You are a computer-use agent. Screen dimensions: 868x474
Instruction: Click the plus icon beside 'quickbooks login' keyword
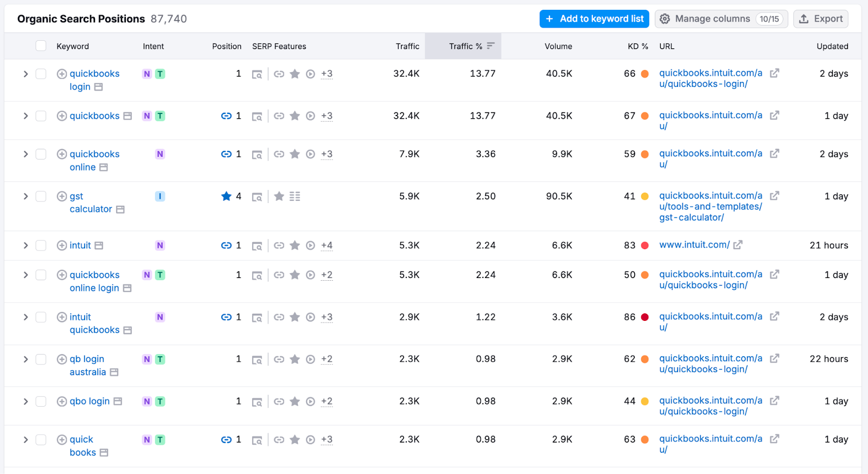click(62, 74)
